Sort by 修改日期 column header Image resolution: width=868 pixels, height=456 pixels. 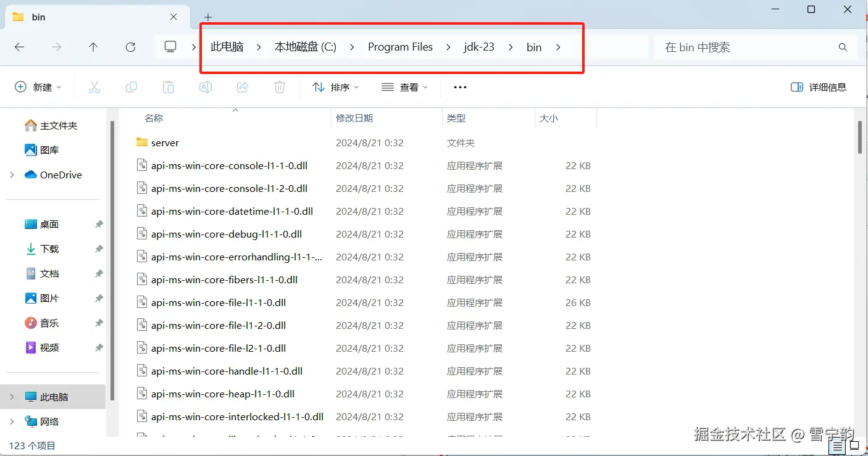pyautogui.click(x=354, y=118)
